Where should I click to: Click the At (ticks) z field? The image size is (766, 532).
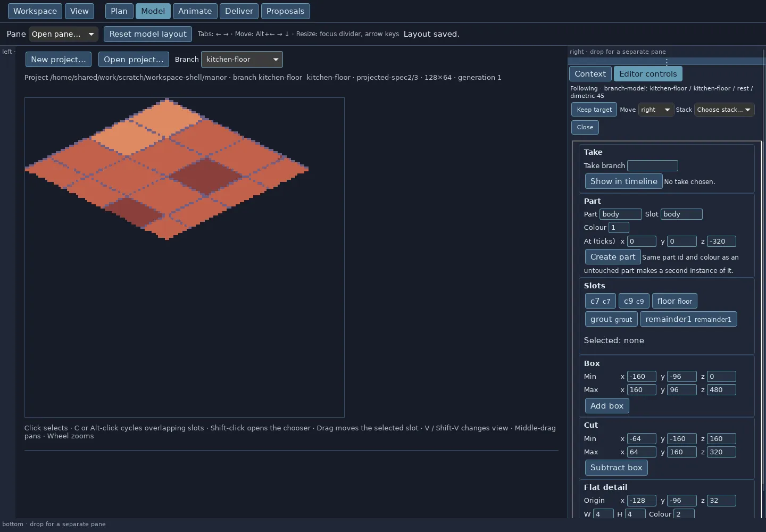pos(721,242)
